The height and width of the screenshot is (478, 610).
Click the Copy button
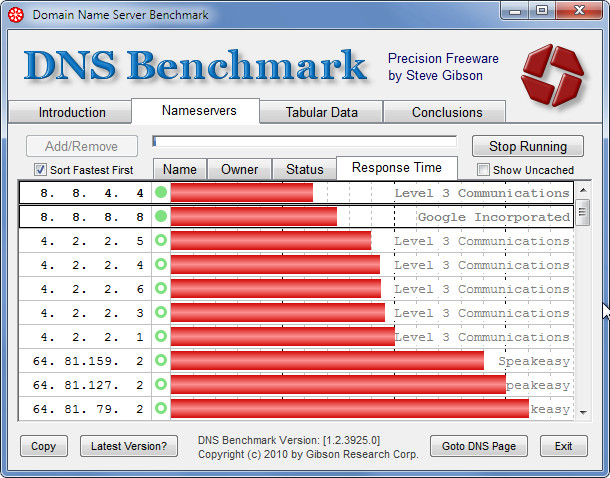[x=44, y=446]
